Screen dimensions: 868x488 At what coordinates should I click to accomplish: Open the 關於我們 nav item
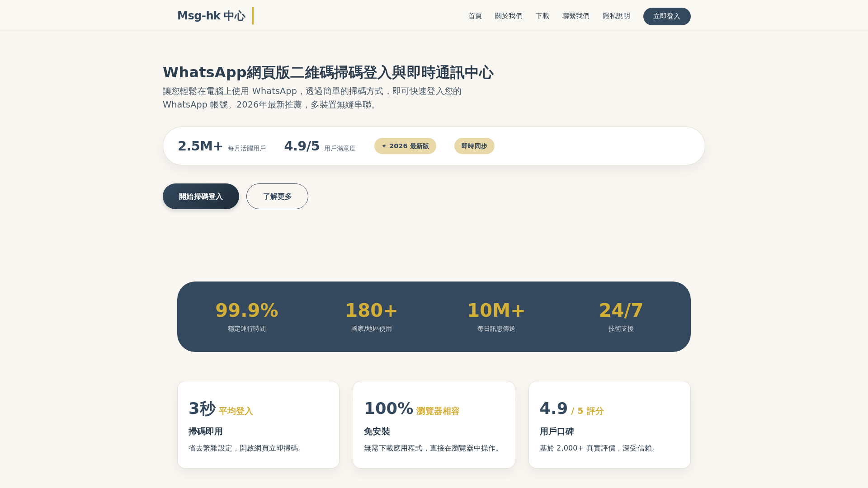pos(509,16)
